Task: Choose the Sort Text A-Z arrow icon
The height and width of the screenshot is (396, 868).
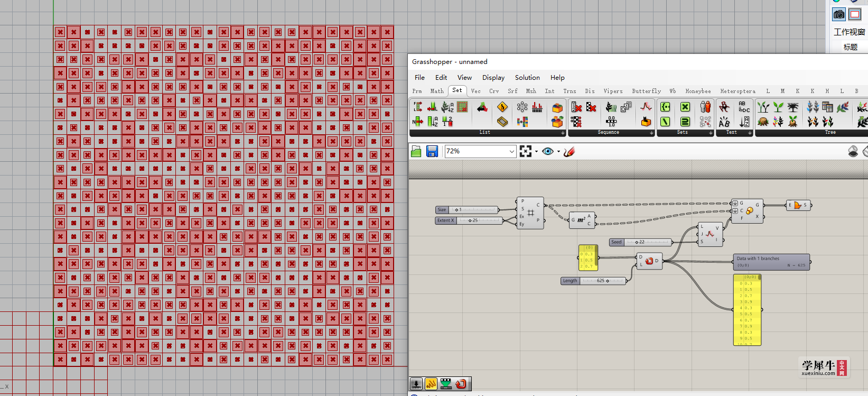Action: [744, 122]
